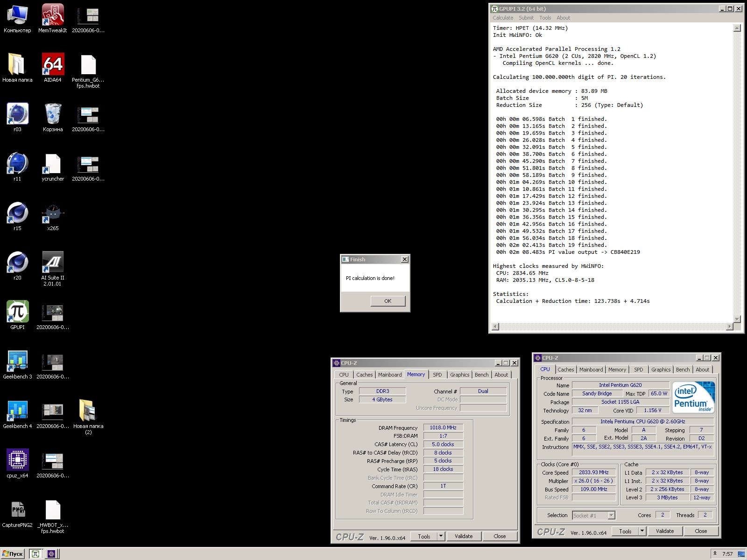Viewport: 747px width, 560px height.
Task: Open Geekbench 4 shortcut
Action: (x=17, y=414)
